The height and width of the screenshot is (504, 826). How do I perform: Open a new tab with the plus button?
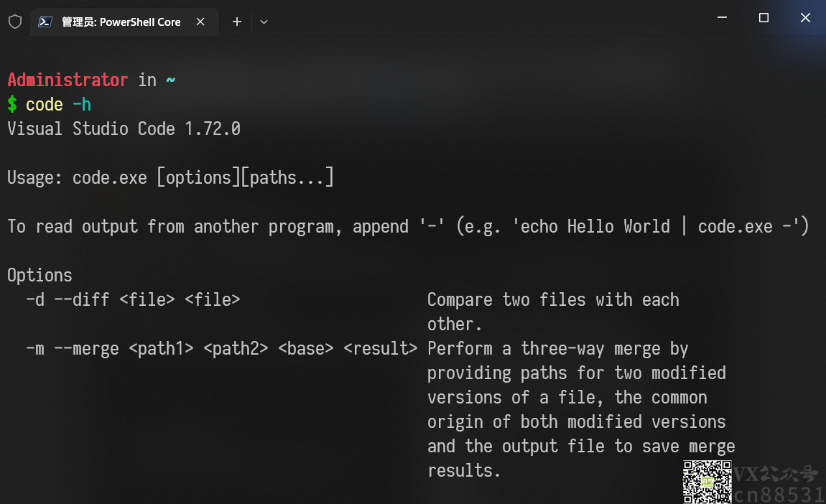(x=237, y=22)
